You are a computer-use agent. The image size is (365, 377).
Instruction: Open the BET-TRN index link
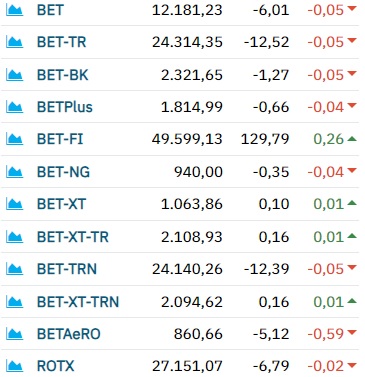click(67, 269)
